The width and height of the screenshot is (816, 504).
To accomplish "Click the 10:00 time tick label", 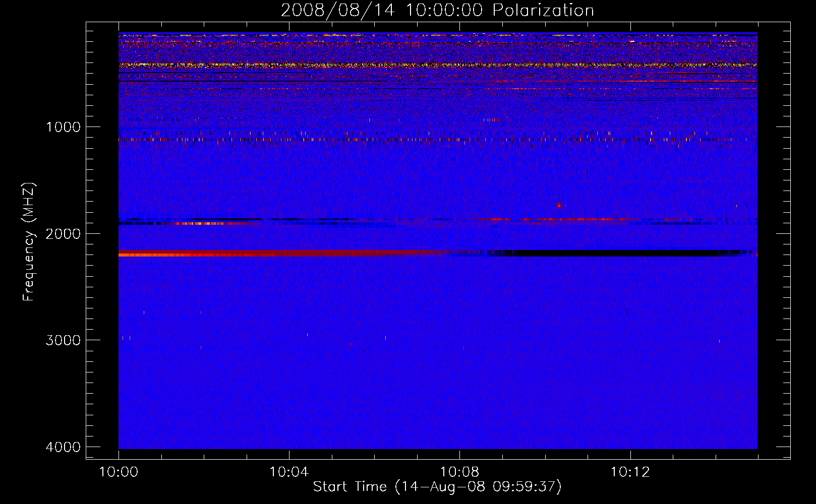I will pos(119,472).
